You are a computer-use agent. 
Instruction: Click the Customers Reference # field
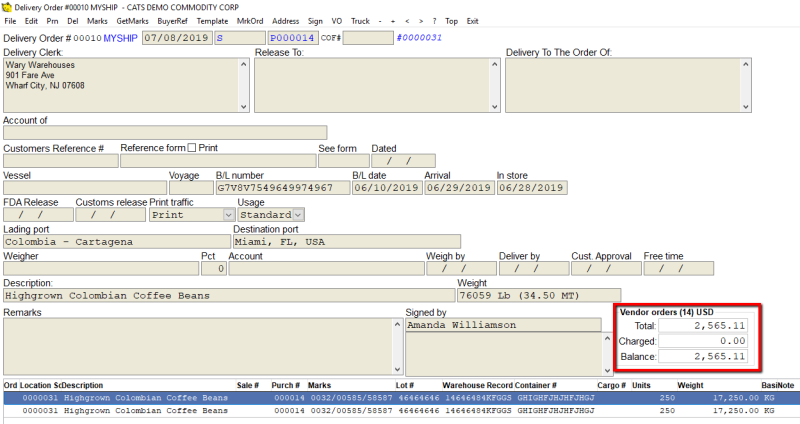point(61,161)
